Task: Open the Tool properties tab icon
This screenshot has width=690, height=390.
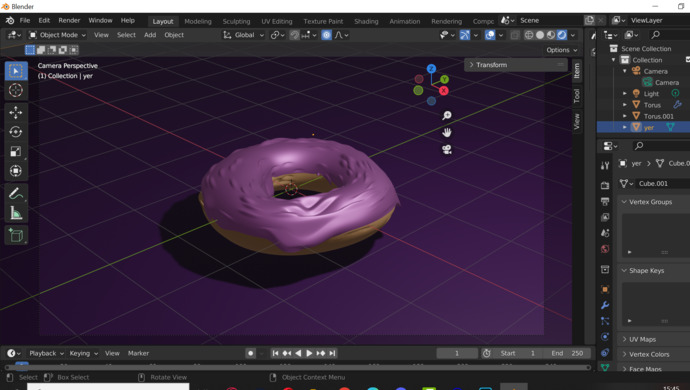Action: point(605,166)
